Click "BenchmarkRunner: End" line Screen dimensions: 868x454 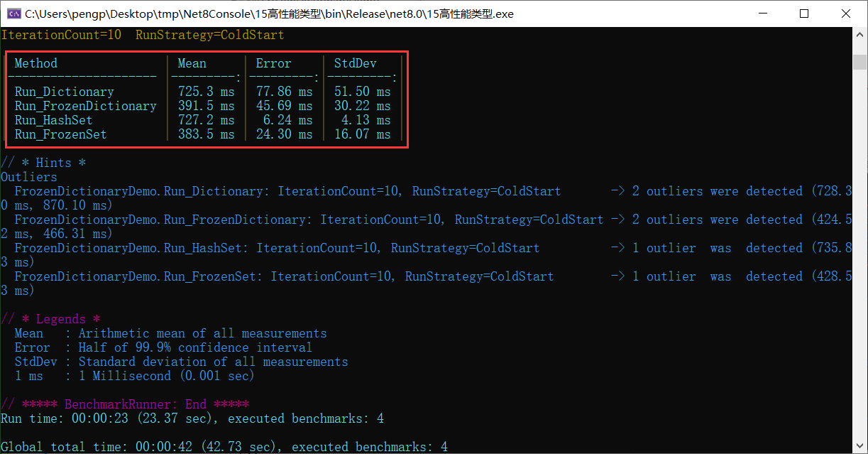pos(124,404)
